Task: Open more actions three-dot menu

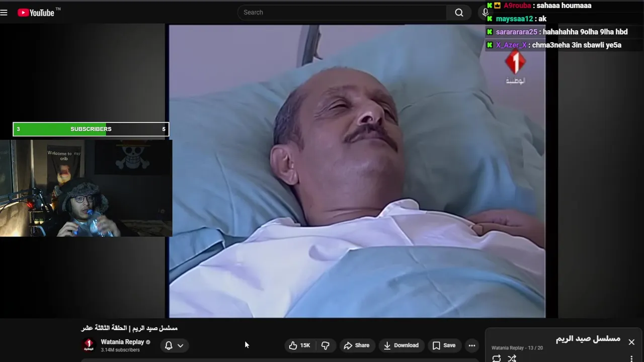Action: tap(472, 345)
